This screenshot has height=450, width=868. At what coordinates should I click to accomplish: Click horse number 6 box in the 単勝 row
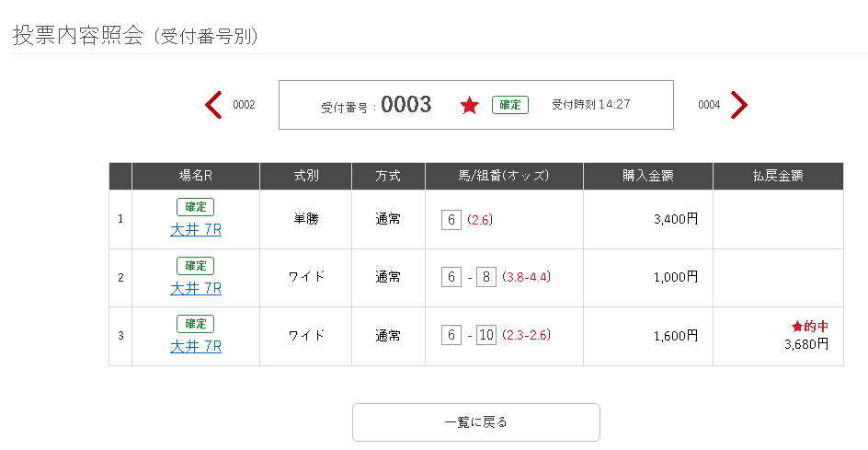point(451,219)
